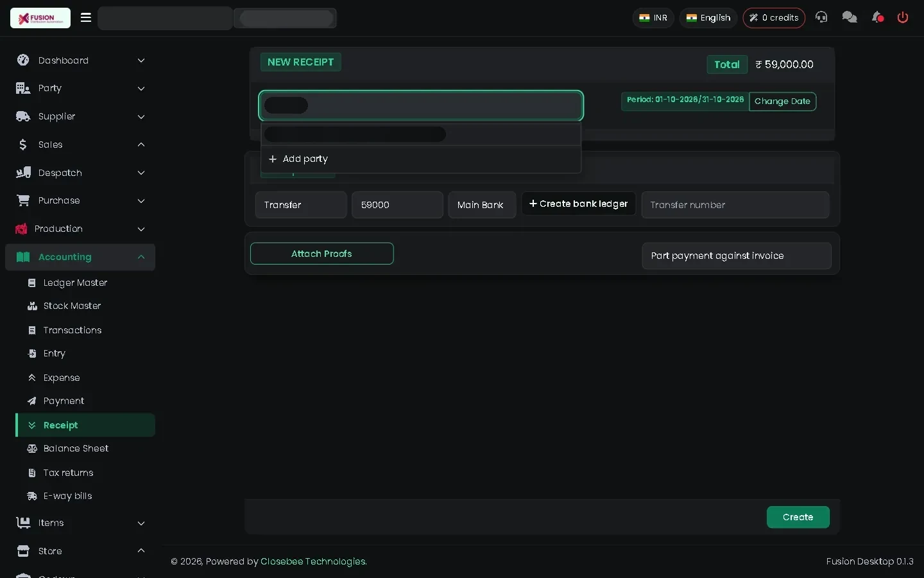Open Balance Sheet page

pos(76,448)
